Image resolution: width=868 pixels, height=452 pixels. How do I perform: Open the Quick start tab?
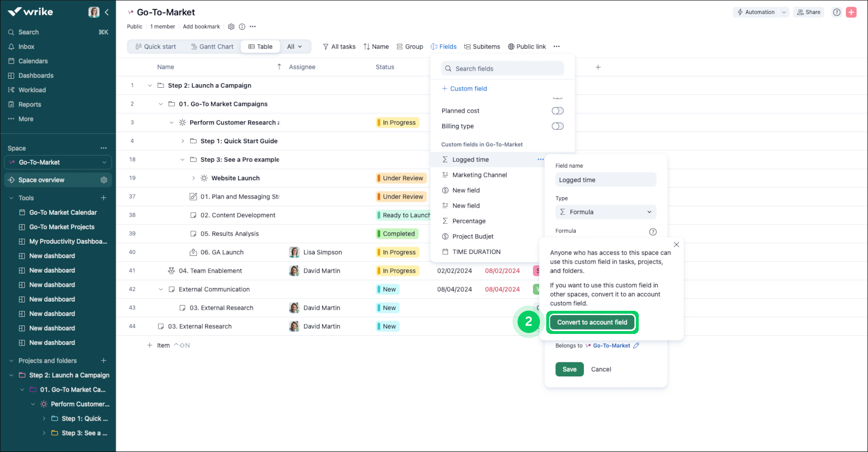coord(156,47)
